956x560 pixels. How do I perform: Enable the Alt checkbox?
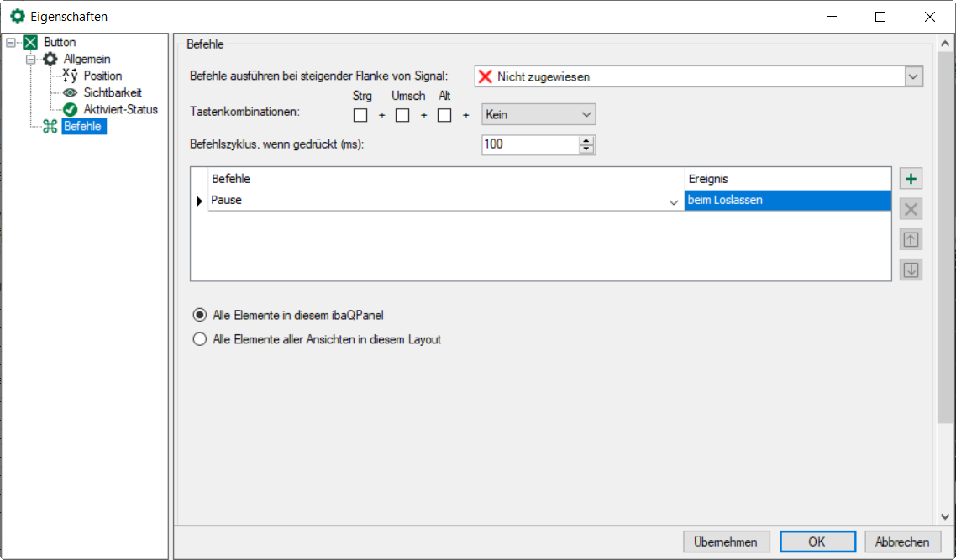pos(444,115)
